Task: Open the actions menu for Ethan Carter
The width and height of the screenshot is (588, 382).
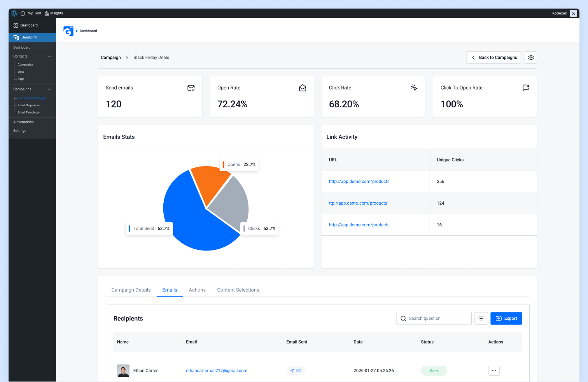Action: tap(494, 371)
